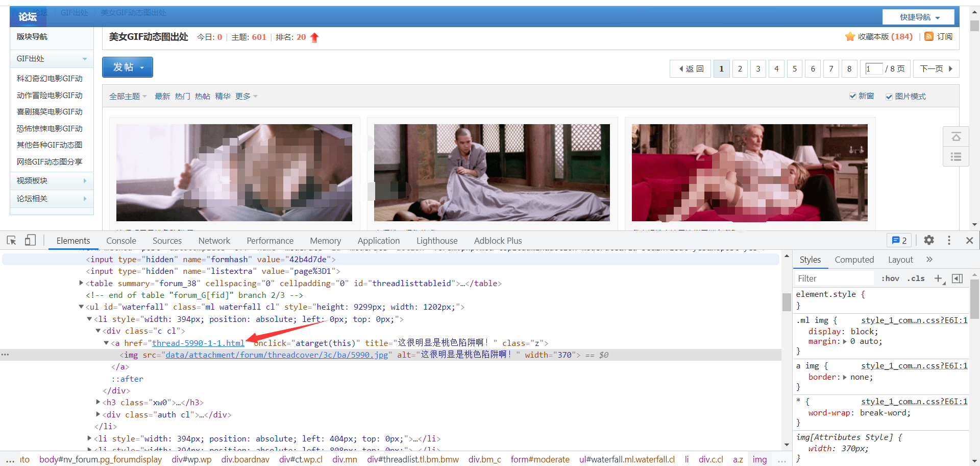
Task: Switch to the Network tab
Action: 214,241
